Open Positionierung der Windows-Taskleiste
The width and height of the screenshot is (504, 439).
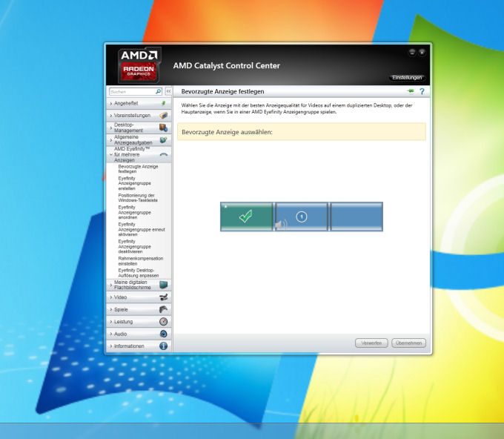(x=138, y=198)
